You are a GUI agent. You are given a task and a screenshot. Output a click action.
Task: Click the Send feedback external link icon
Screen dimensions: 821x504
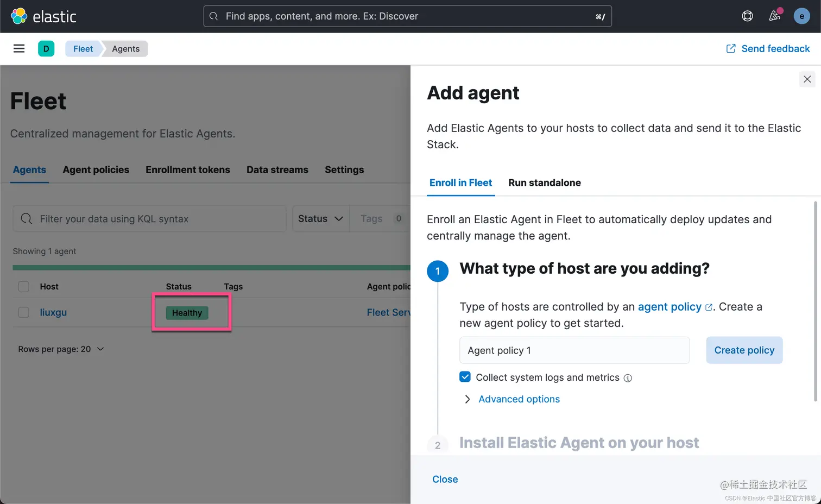(x=731, y=49)
